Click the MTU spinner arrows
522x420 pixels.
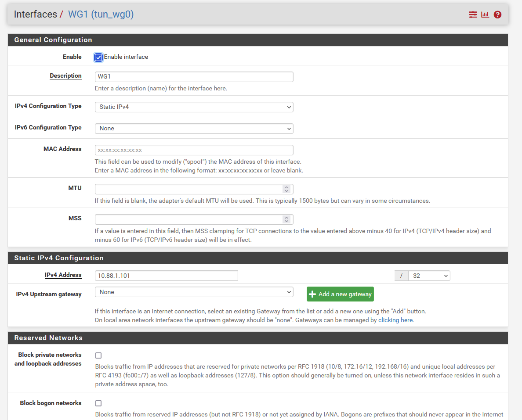point(286,189)
